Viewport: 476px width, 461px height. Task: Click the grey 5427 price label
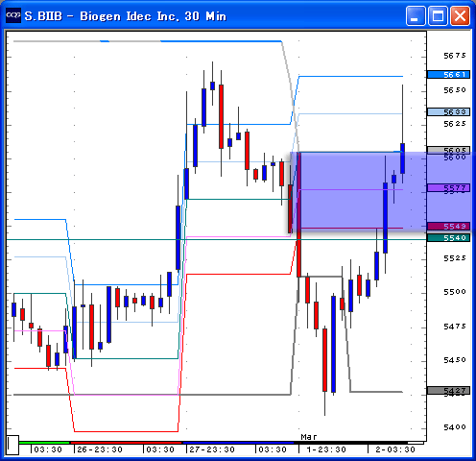click(x=448, y=391)
